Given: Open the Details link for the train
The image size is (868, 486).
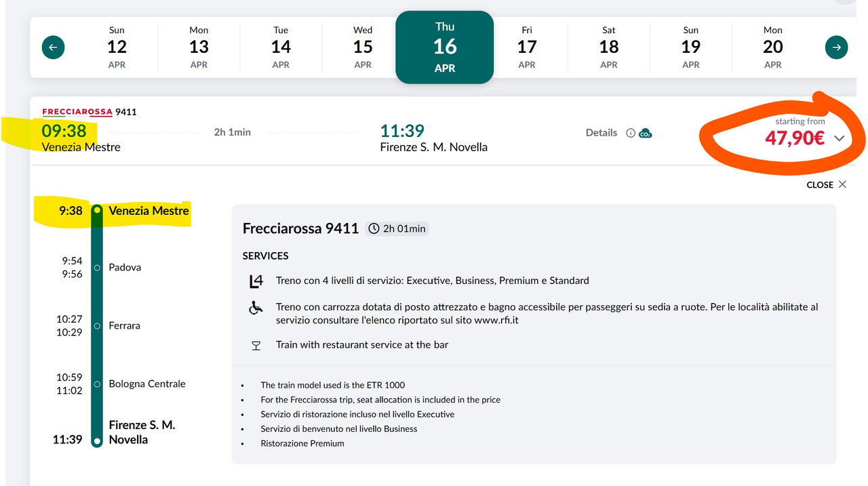Looking at the screenshot, I should click(601, 133).
